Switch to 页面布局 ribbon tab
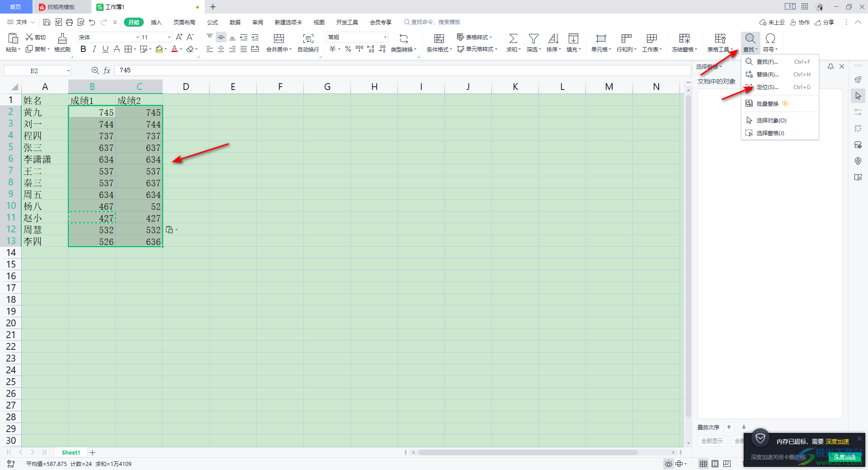This screenshot has width=868, height=470. pyautogui.click(x=184, y=22)
